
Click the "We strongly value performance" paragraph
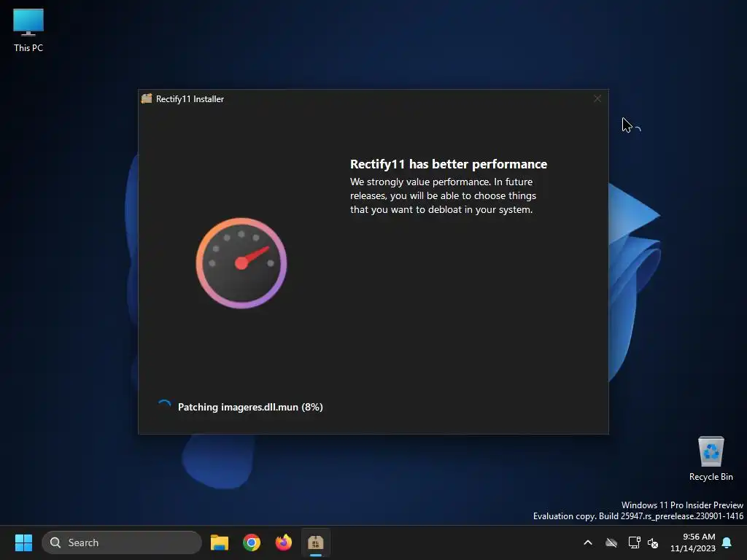coord(443,195)
